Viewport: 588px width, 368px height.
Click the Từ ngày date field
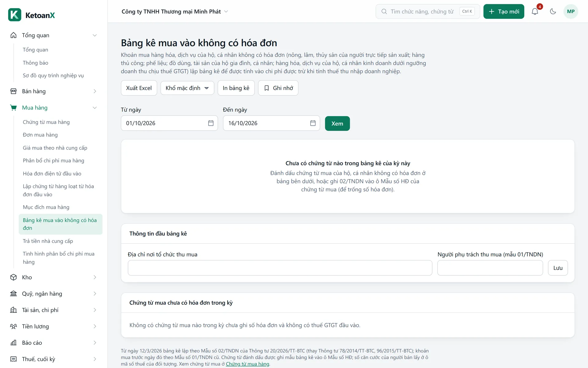pyautogui.click(x=169, y=123)
